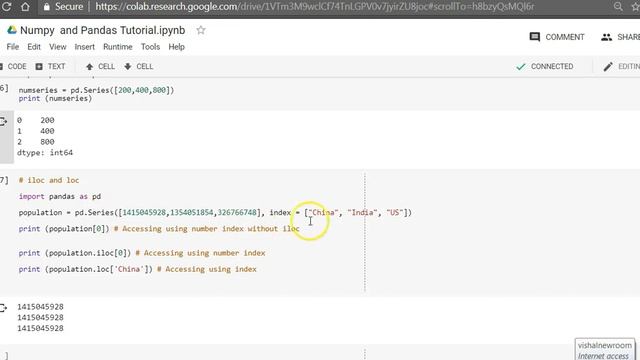
Task: Click the iloc cell output toggle icon
Action: coord(3,308)
